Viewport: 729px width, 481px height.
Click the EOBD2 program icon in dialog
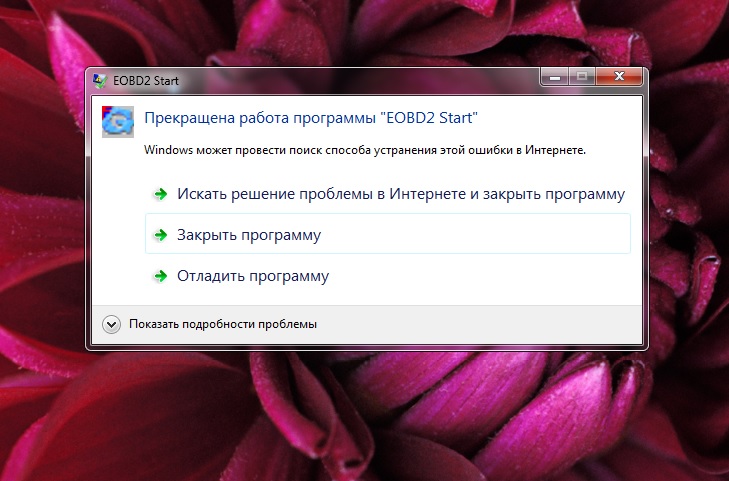[118, 122]
